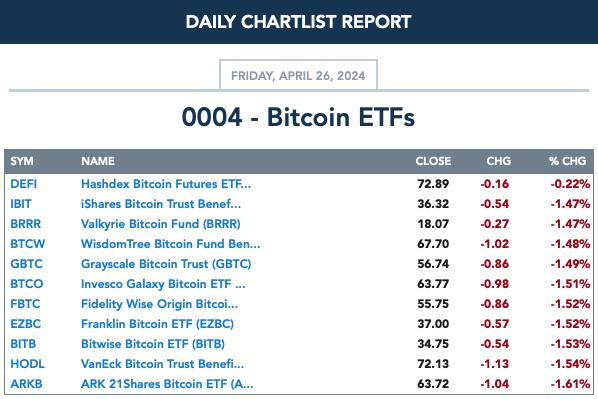
Task: Click the % CHG column header
Action: (x=567, y=161)
